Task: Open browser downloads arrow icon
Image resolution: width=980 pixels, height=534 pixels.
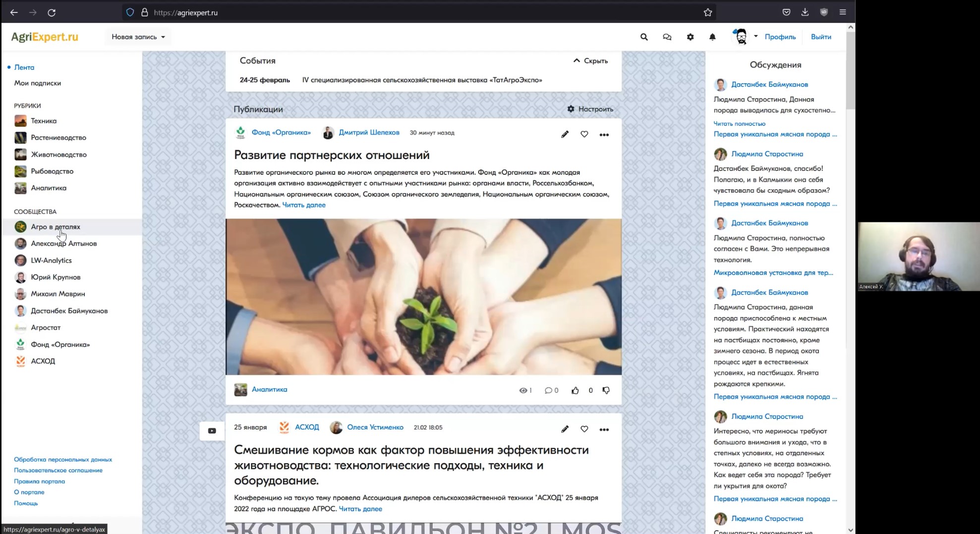Action: (x=805, y=12)
